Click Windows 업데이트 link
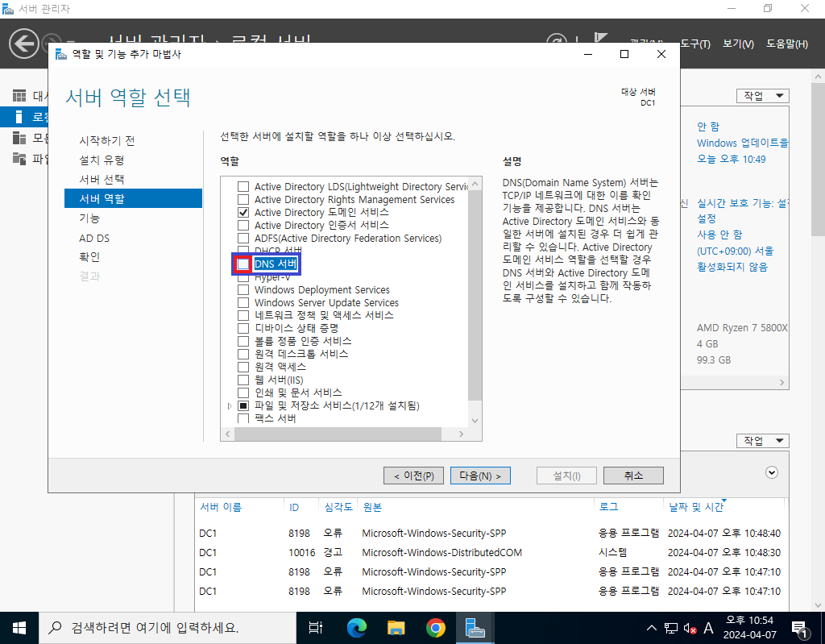825x644 pixels. tap(742, 143)
